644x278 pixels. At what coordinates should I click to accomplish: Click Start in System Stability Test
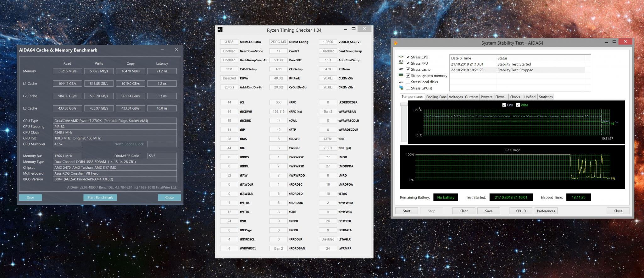point(407,211)
